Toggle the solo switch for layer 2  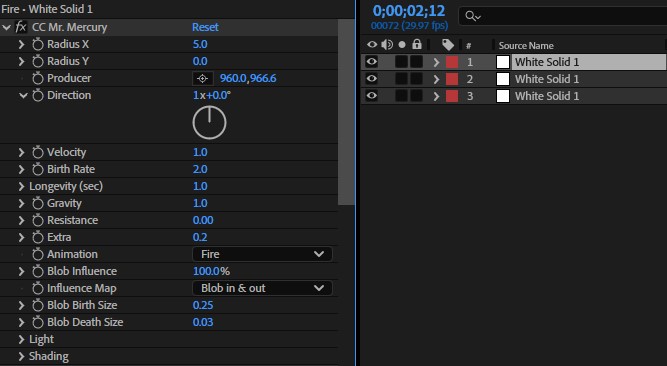click(x=401, y=79)
